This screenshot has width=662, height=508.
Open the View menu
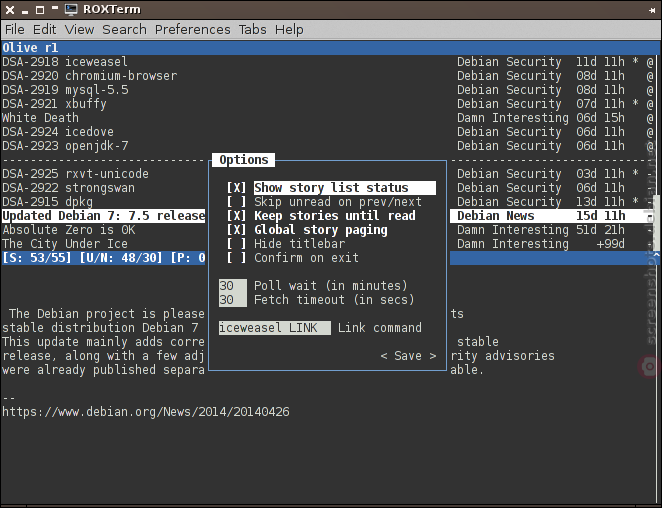[x=79, y=30]
